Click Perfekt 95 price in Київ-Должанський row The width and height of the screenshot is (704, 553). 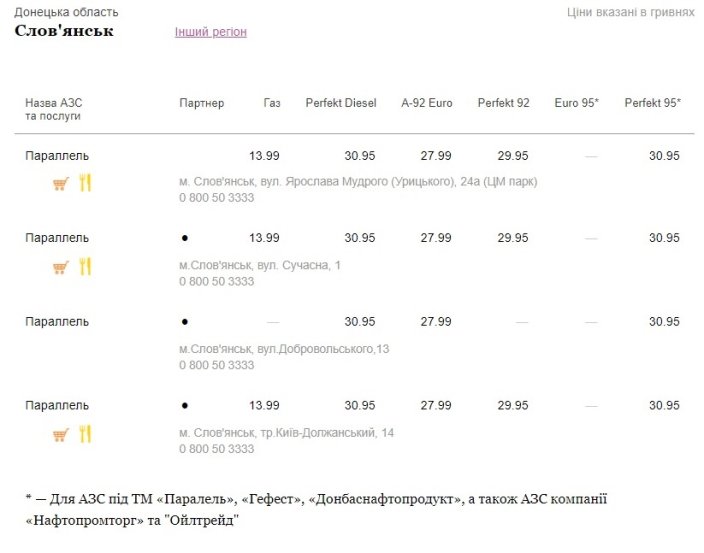664,405
